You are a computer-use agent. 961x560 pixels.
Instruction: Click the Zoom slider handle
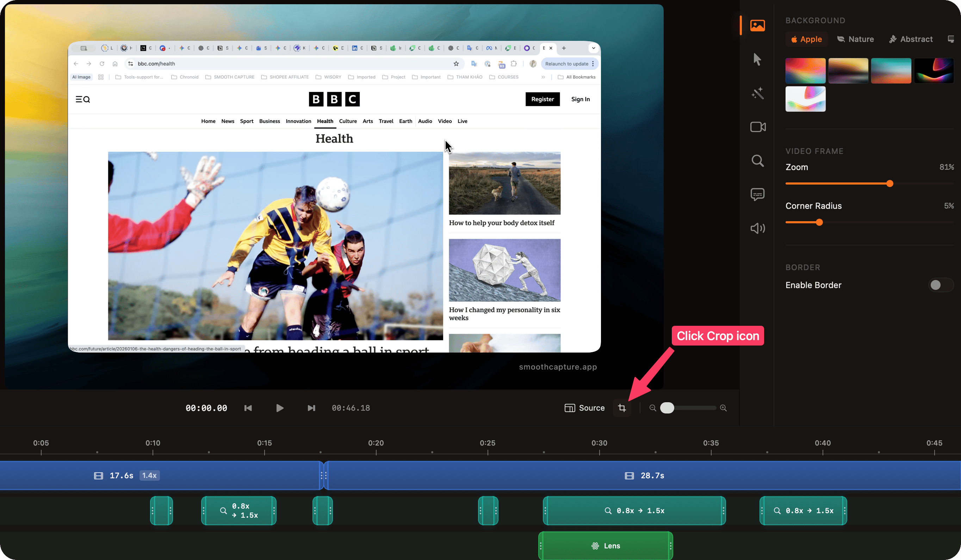tap(890, 184)
